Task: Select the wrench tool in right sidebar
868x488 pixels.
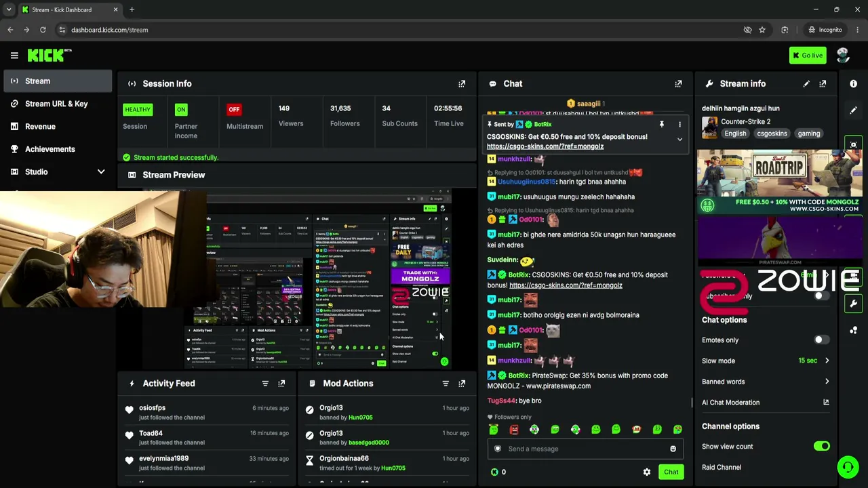Action: pyautogui.click(x=854, y=304)
